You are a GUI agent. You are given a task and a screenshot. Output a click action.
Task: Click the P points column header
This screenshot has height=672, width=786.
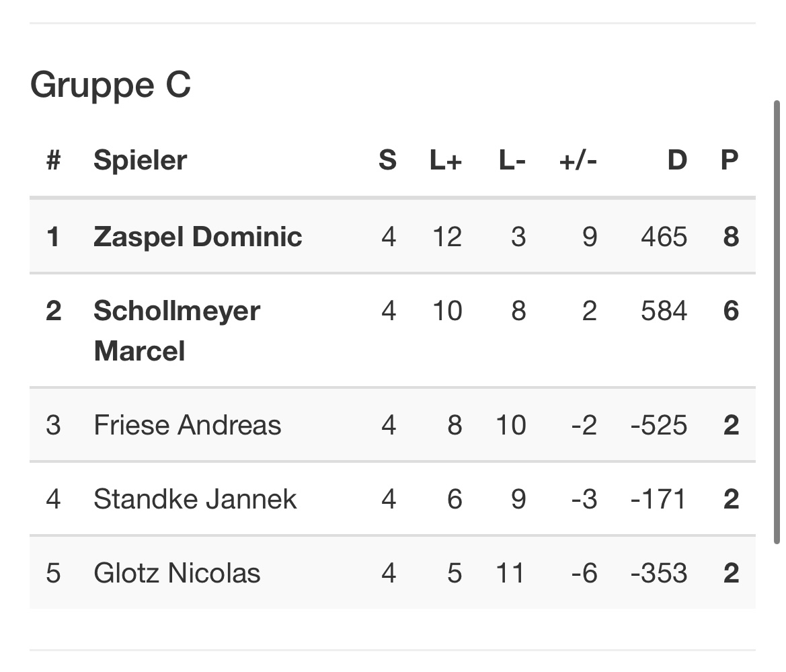click(730, 160)
